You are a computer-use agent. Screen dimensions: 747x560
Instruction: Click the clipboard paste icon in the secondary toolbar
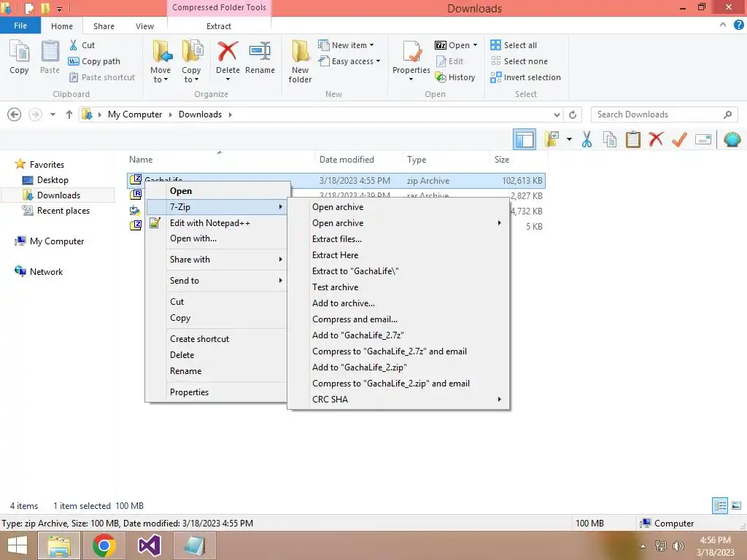coord(632,139)
